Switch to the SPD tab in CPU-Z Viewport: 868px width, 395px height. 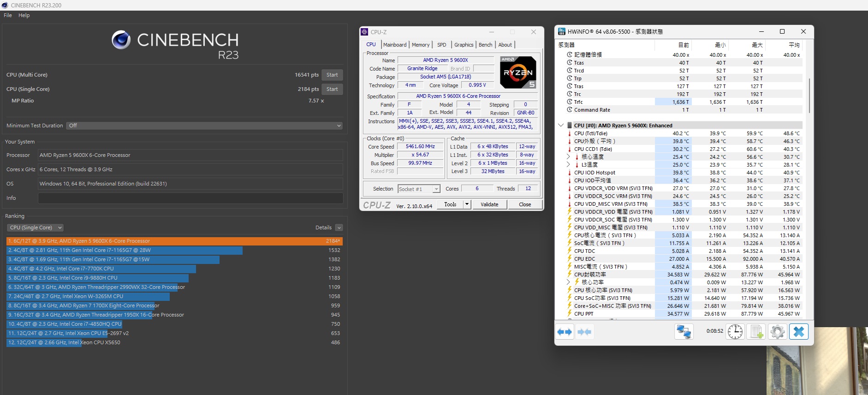[x=442, y=45]
